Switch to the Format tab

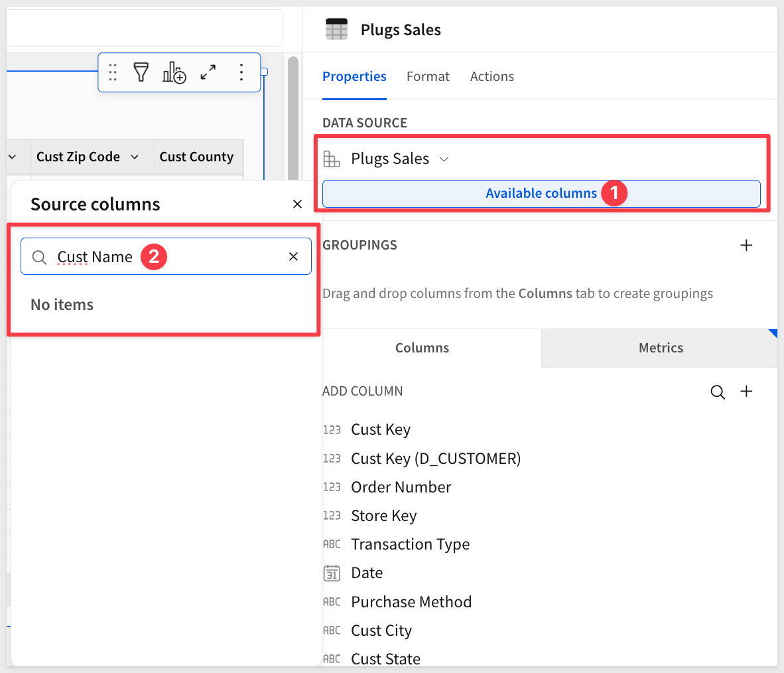(x=428, y=77)
